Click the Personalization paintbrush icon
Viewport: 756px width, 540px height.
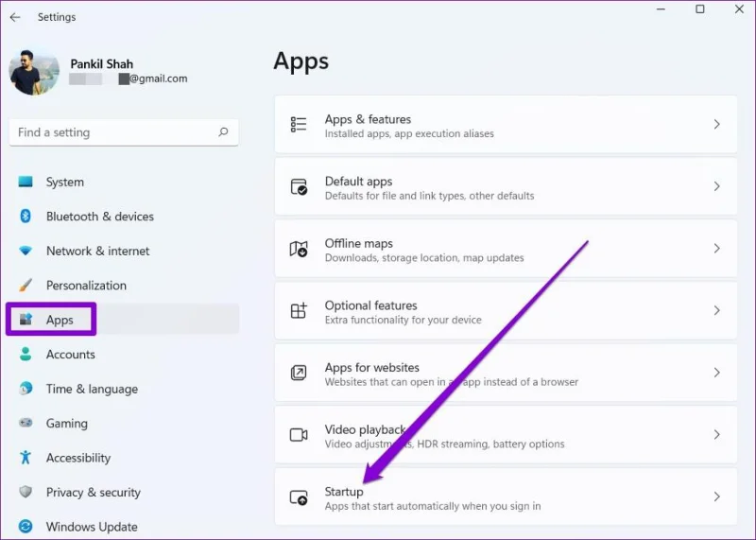(x=26, y=286)
